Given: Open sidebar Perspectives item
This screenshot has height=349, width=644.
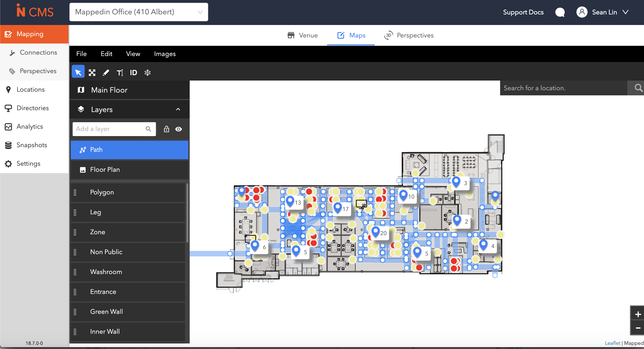Looking at the screenshot, I should tap(34, 71).
